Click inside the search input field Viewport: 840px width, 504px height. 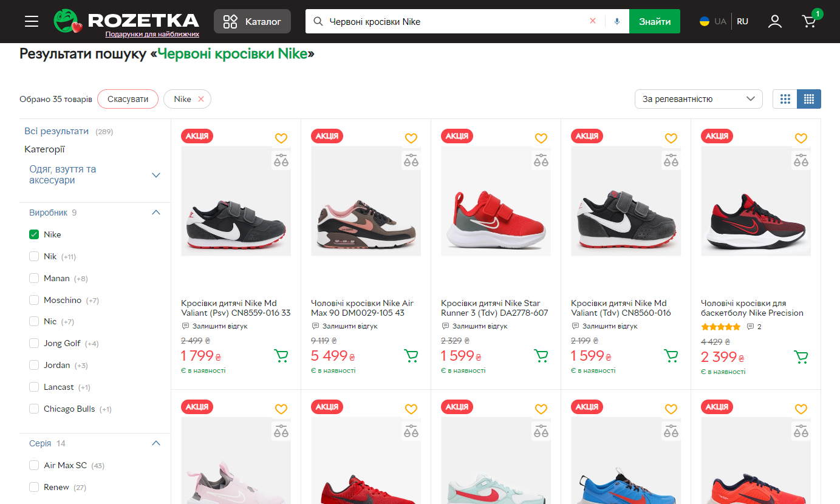tap(456, 21)
